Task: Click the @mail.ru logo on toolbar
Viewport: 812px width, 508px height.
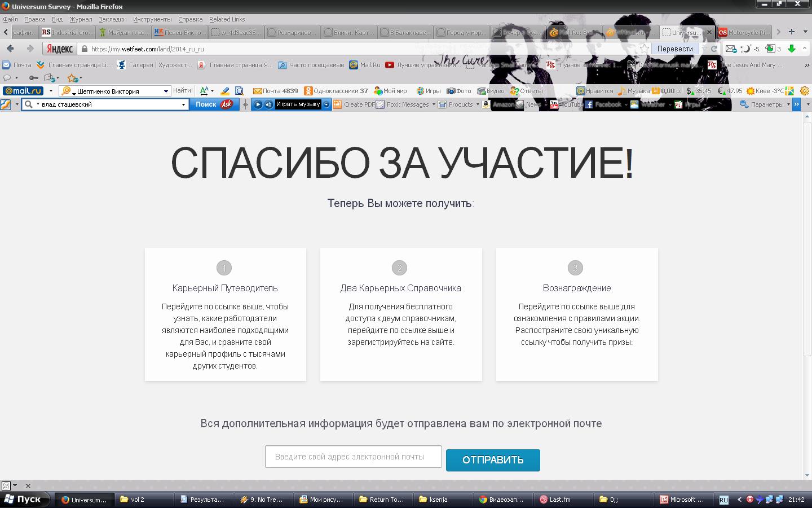Action: point(23,91)
